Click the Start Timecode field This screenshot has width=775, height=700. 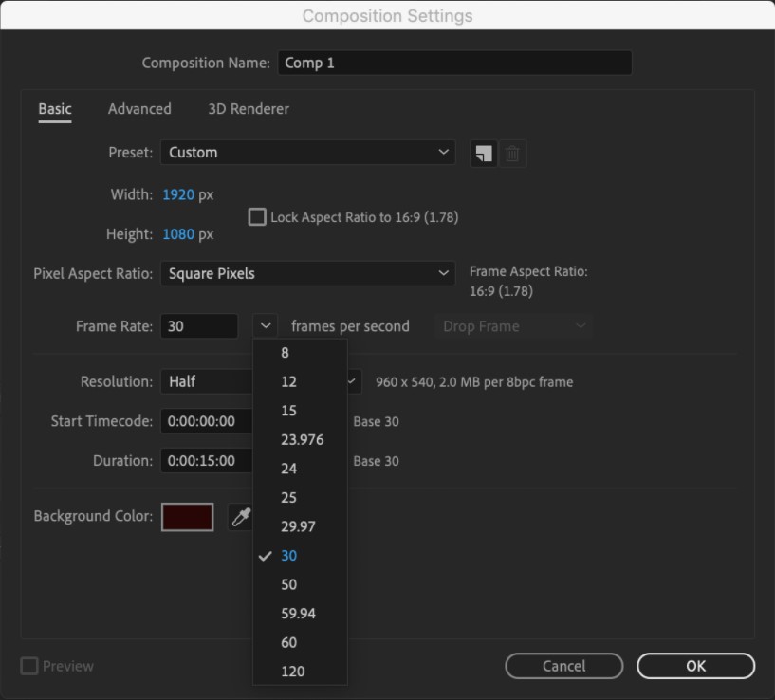pos(207,421)
